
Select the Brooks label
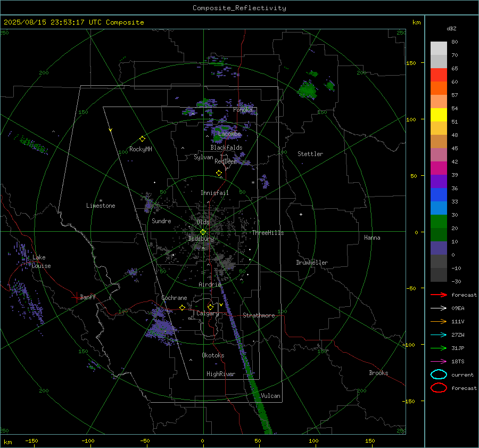[378, 373]
